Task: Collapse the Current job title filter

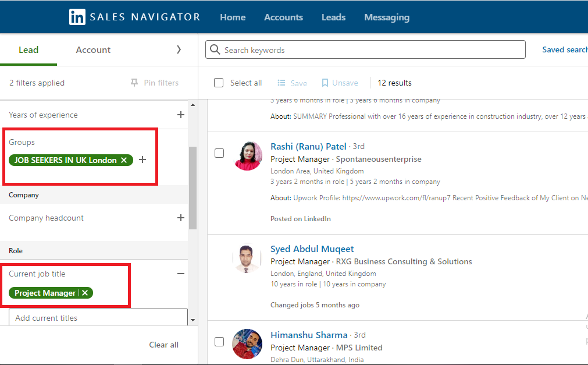Action: click(181, 274)
